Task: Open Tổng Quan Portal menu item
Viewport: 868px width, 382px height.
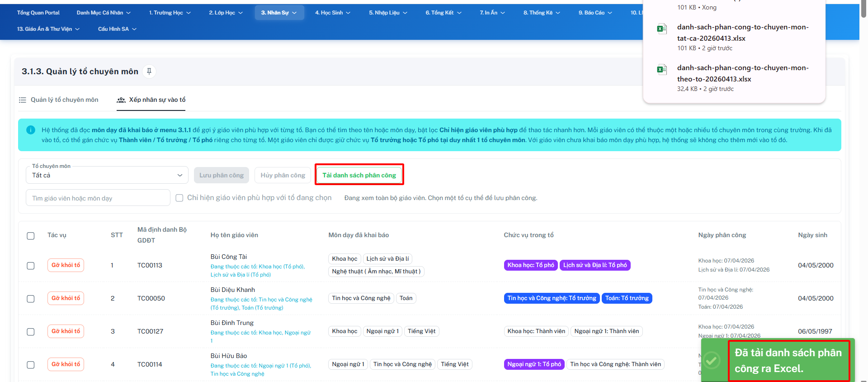Action: (x=38, y=13)
